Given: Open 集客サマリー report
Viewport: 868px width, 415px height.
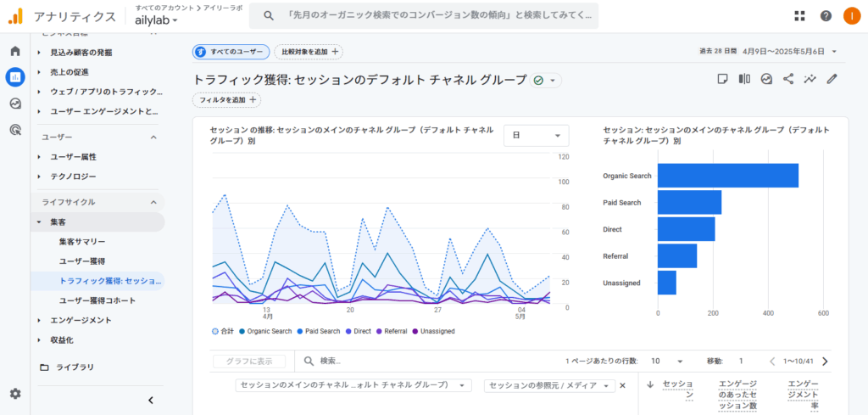Looking at the screenshot, I should coord(82,242).
